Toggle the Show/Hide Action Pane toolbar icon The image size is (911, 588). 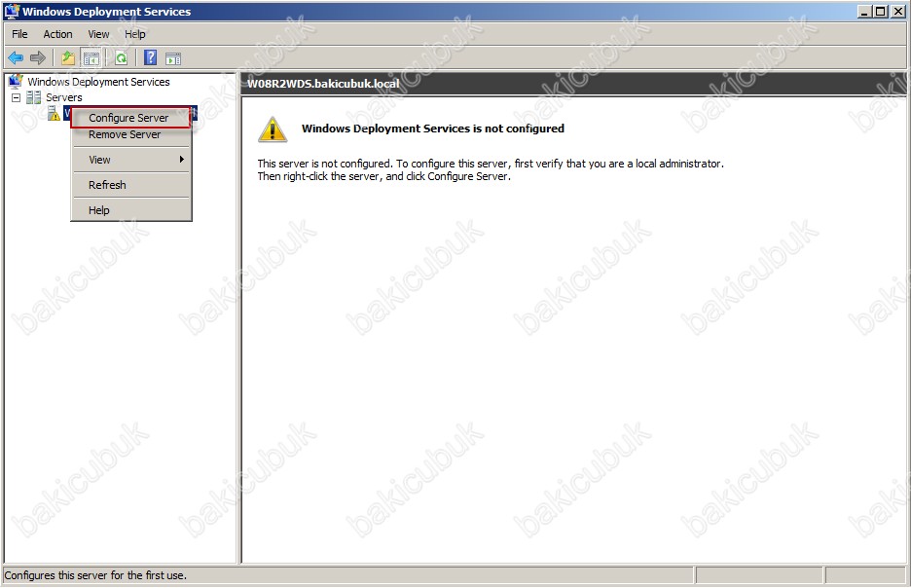click(173, 57)
